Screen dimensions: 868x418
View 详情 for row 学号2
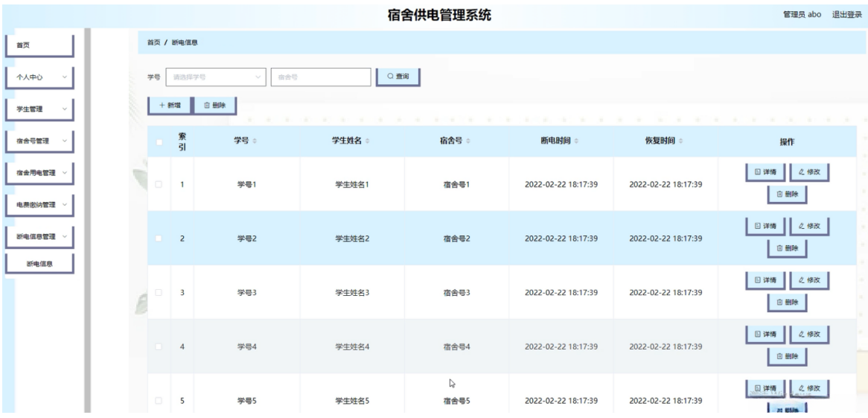point(765,227)
